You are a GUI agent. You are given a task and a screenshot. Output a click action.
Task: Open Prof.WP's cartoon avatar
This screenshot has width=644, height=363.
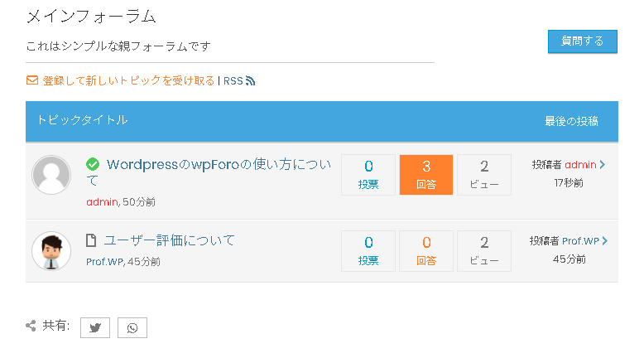pyautogui.click(x=51, y=251)
